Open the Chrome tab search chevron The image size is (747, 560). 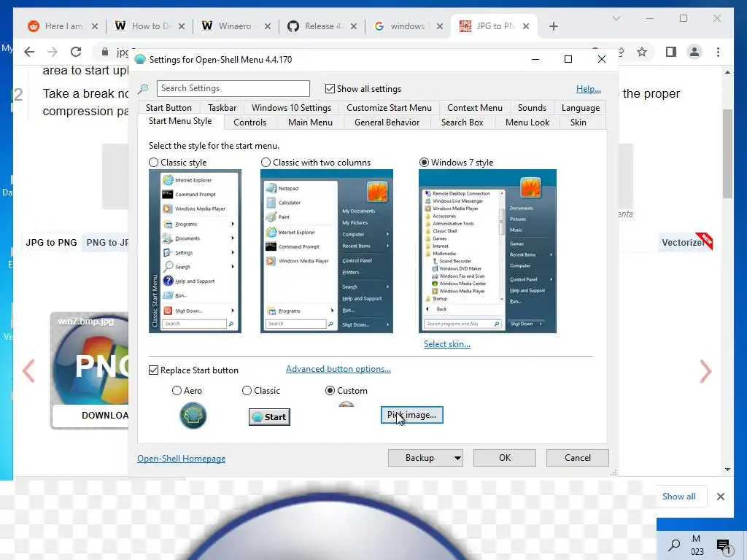click(x=616, y=18)
